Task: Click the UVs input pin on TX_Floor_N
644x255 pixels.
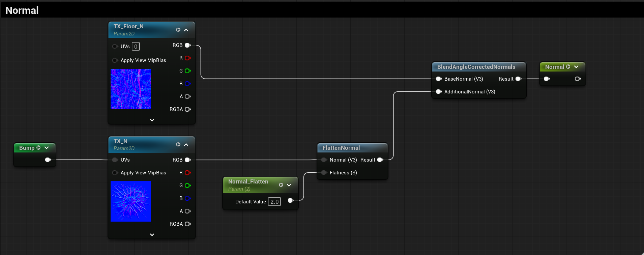Action: [115, 47]
